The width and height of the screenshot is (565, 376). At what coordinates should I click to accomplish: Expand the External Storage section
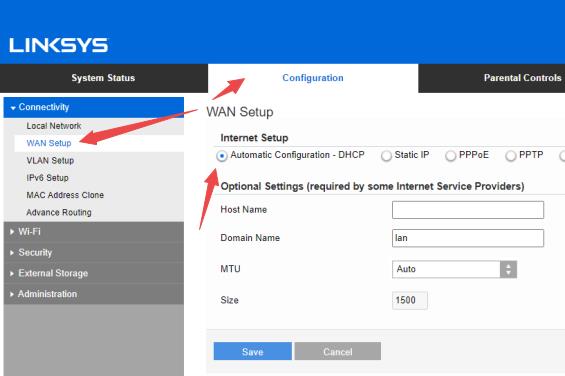(94, 273)
